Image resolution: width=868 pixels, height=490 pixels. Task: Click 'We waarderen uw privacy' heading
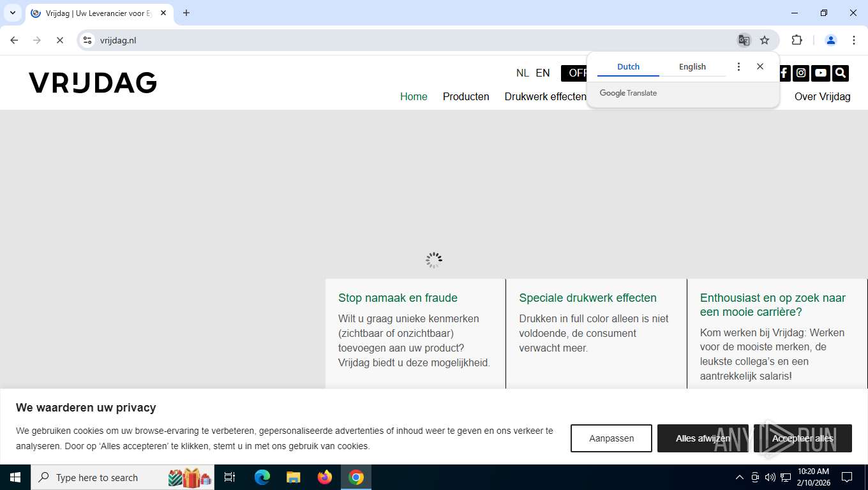coord(86,408)
